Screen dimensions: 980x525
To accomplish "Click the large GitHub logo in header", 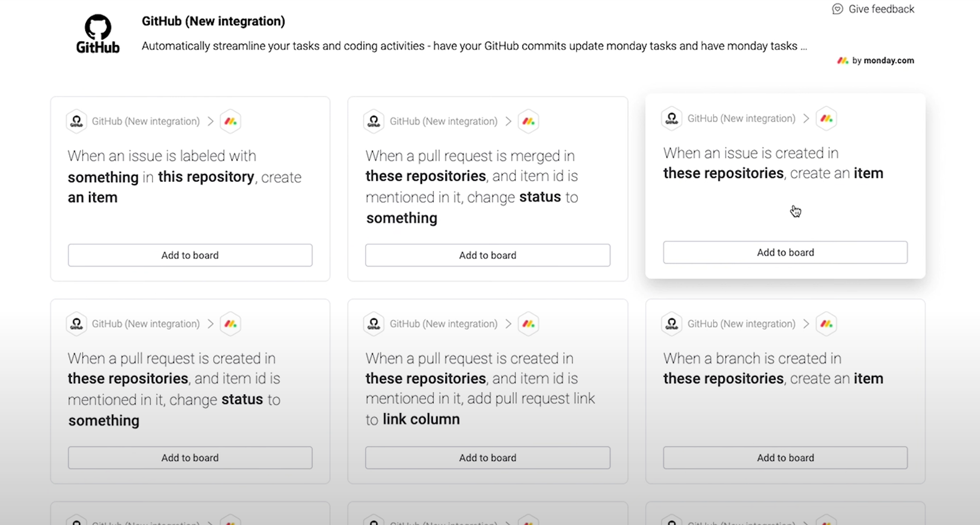I will pos(98,33).
